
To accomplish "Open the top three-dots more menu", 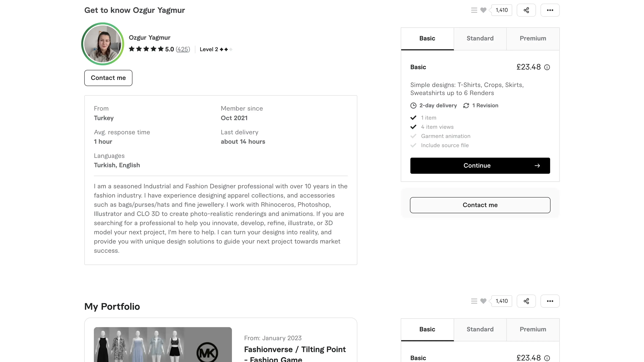I will tap(550, 10).
